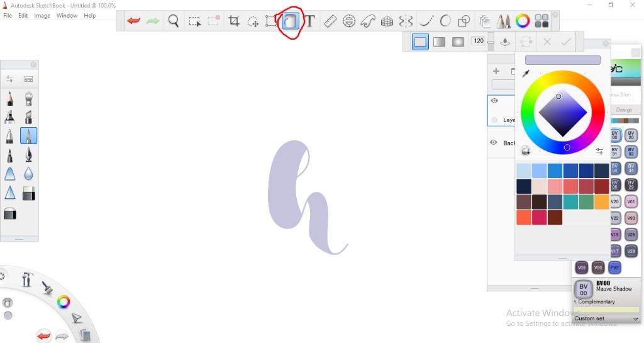
Task: Open the Color Editor wheel in toolbar
Action: (x=523, y=21)
